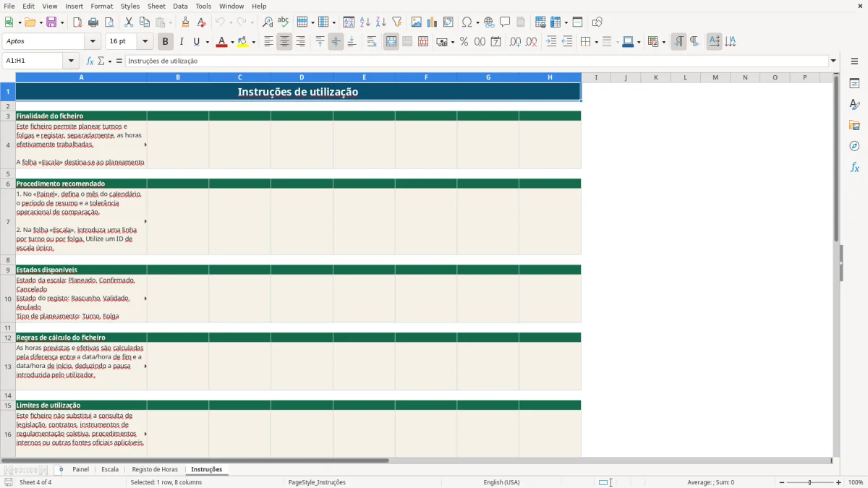
Task: Activate Clone Formatting paintbrush
Action: click(186, 22)
